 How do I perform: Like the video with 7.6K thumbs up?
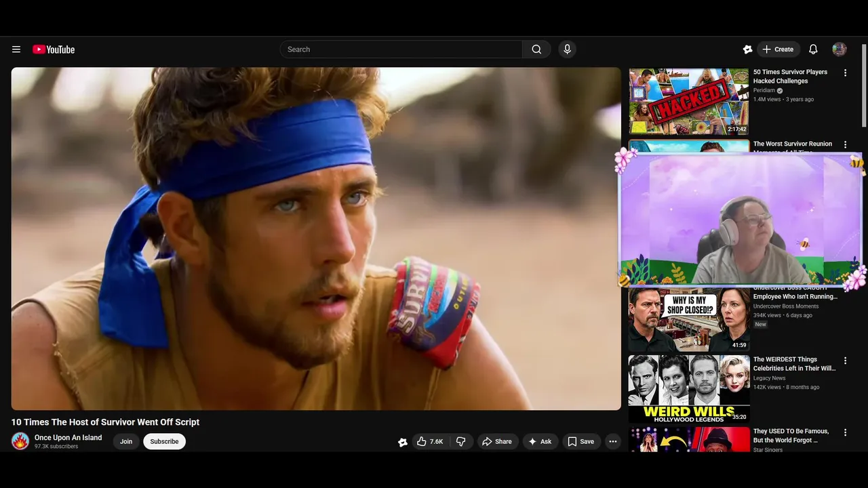tap(429, 441)
